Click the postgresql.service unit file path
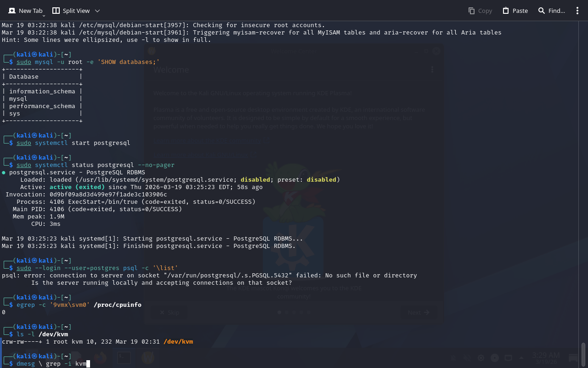The height and width of the screenshot is (368, 588). pyautogui.click(x=155, y=180)
